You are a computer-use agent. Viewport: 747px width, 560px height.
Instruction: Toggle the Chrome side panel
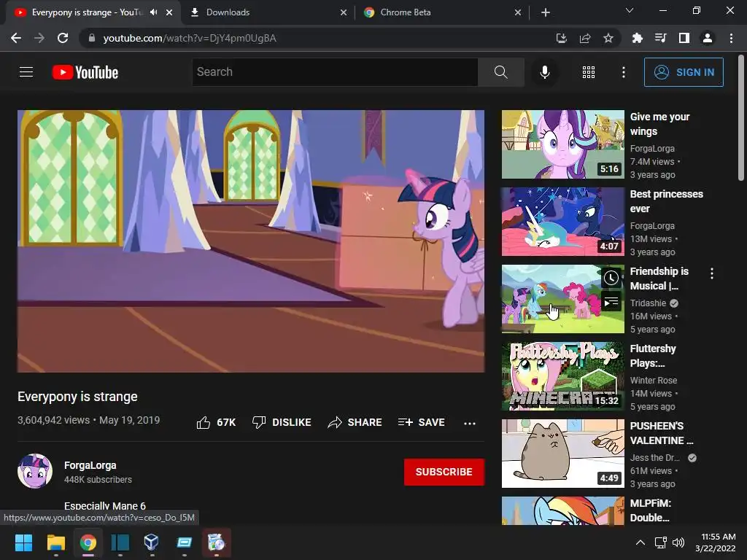pyautogui.click(x=684, y=38)
